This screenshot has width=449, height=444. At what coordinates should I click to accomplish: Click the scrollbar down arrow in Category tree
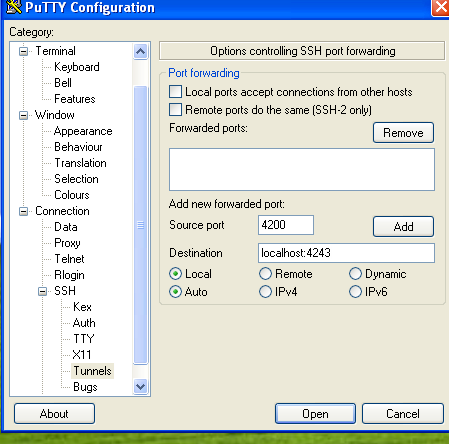click(x=141, y=387)
